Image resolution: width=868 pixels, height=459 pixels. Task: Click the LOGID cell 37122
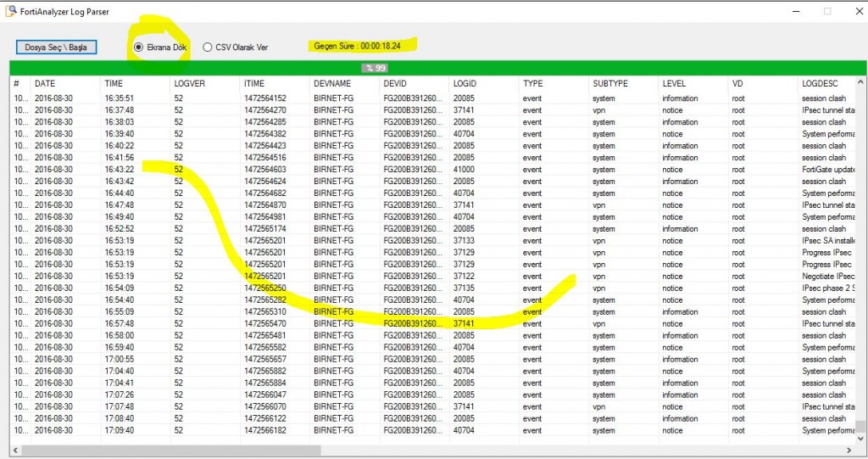(464, 276)
